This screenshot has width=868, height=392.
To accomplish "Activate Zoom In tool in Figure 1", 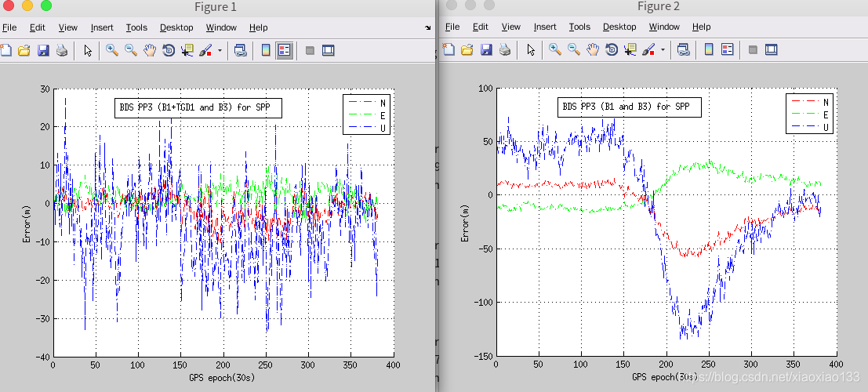I will coord(112,50).
